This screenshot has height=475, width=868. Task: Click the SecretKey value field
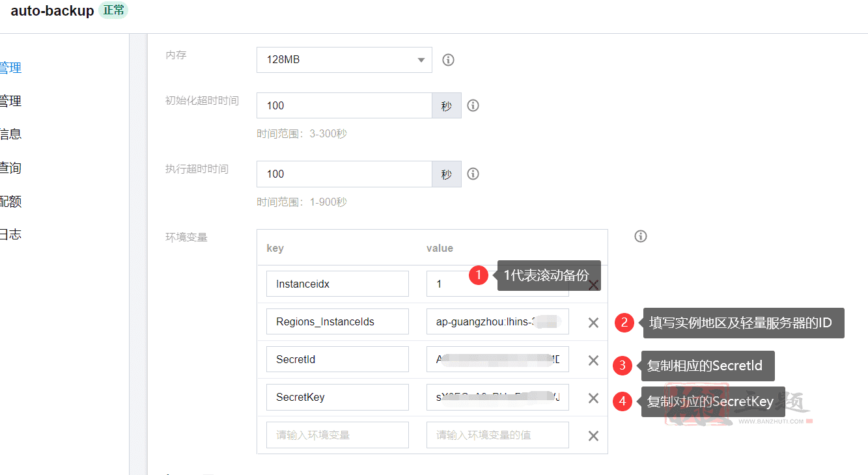coord(497,397)
